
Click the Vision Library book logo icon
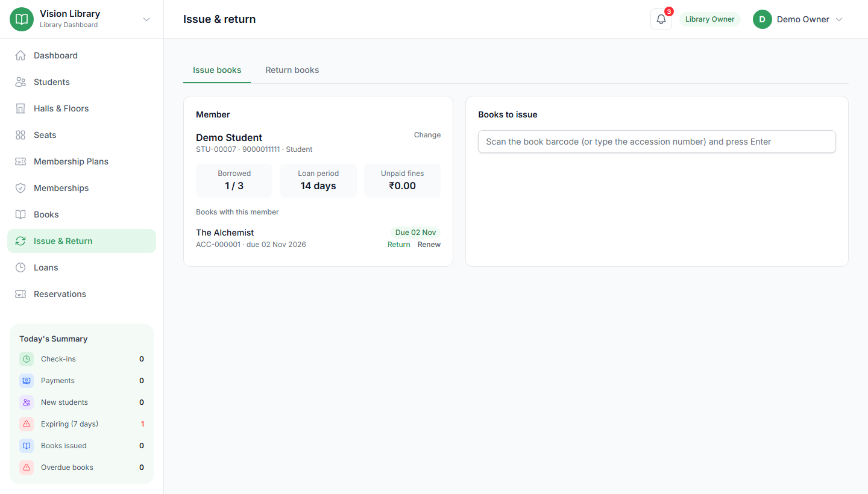(22, 19)
